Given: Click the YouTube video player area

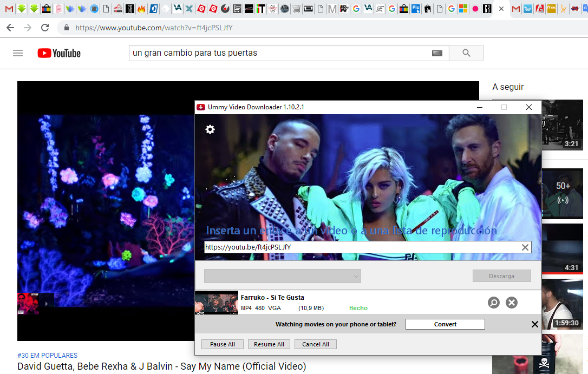Looking at the screenshot, I should click(106, 211).
